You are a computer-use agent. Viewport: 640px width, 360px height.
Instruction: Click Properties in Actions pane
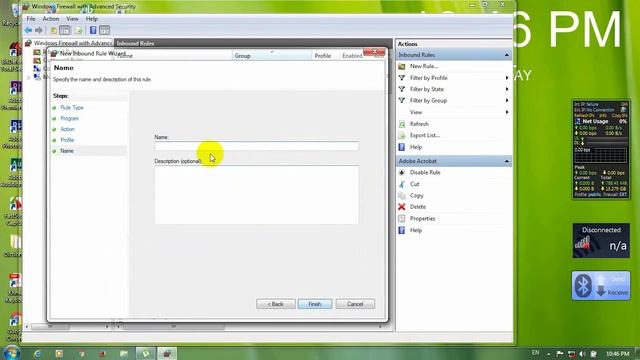click(422, 219)
